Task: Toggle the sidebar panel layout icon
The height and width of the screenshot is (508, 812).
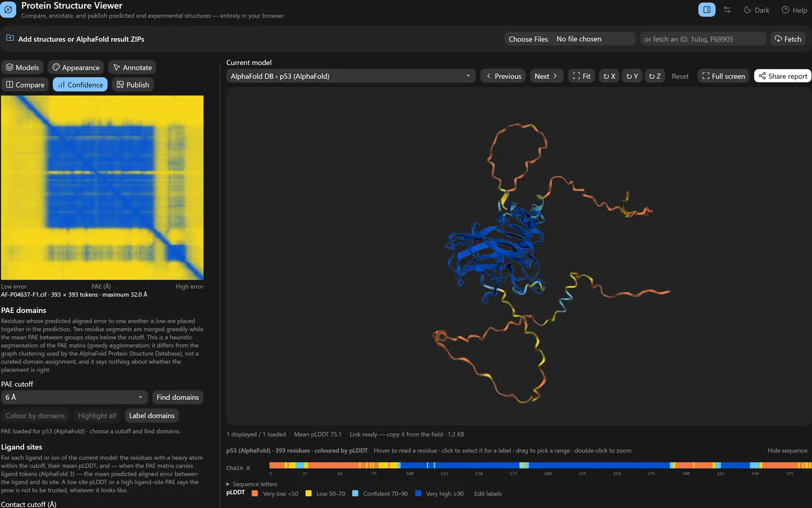Action: (x=706, y=10)
